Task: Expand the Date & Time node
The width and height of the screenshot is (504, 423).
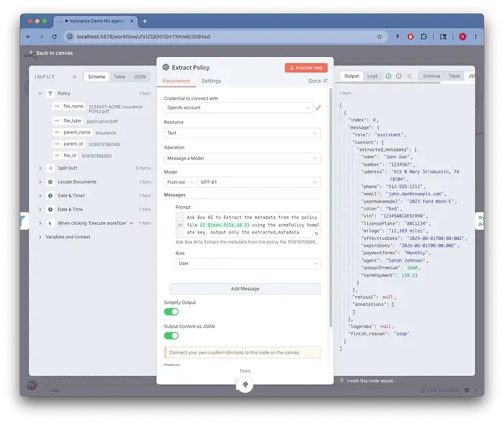Action: tap(40, 210)
